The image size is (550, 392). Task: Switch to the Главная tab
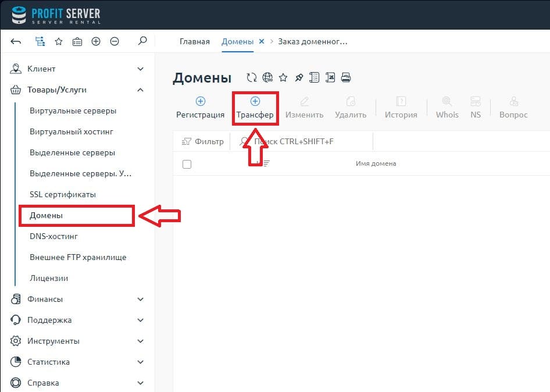pyautogui.click(x=195, y=41)
